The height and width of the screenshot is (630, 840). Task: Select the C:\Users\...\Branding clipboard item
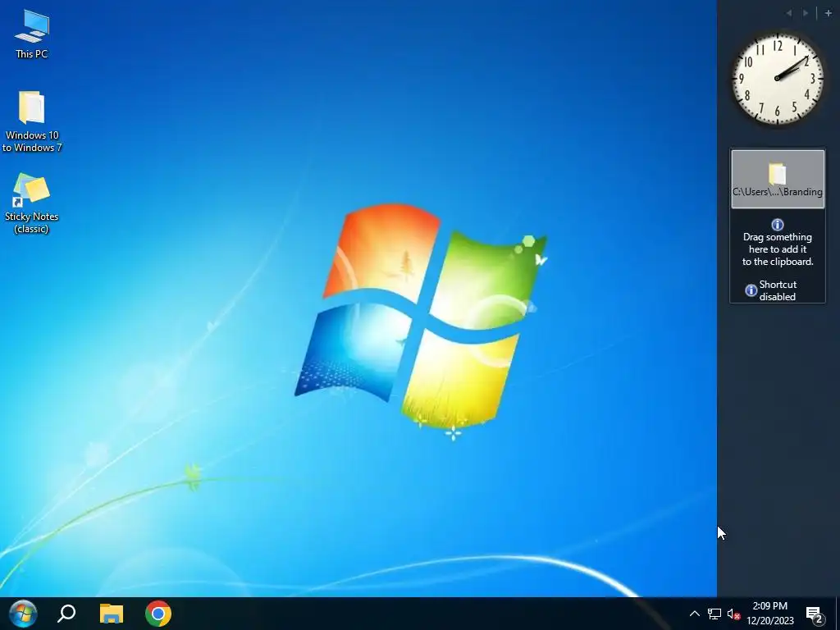778,179
